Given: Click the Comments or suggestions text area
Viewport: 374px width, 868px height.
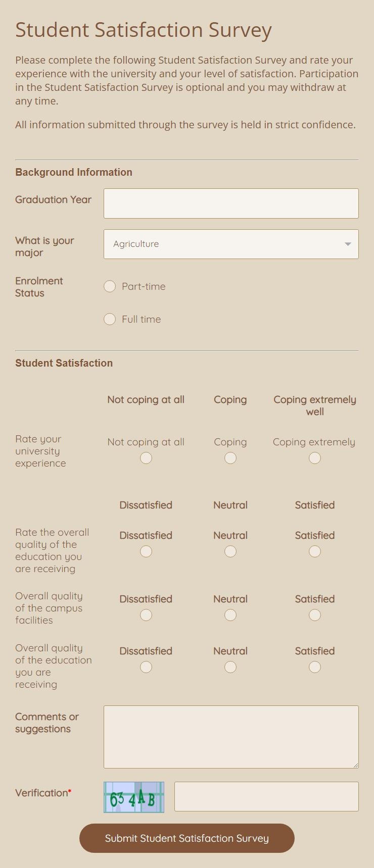Looking at the screenshot, I should [x=231, y=736].
